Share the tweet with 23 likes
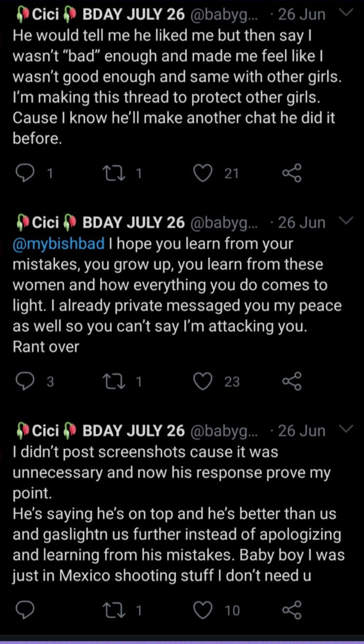This screenshot has width=364, height=644. [x=292, y=382]
